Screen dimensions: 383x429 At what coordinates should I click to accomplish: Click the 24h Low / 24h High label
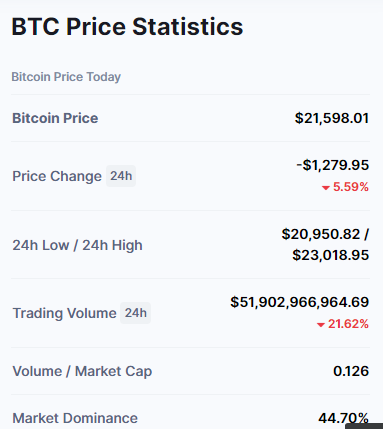pyautogui.click(x=77, y=245)
